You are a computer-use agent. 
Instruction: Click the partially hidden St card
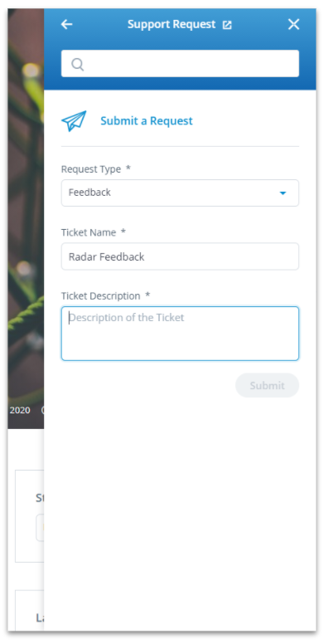click(x=30, y=516)
